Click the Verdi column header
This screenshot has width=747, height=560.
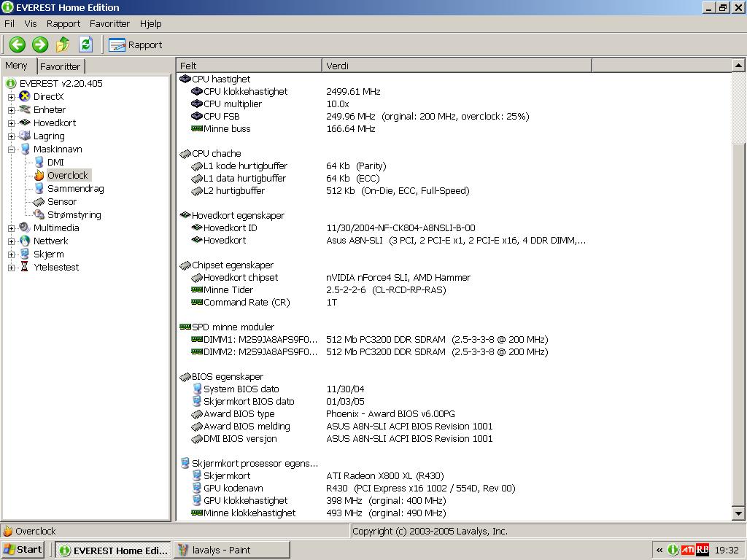coord(456,66)
